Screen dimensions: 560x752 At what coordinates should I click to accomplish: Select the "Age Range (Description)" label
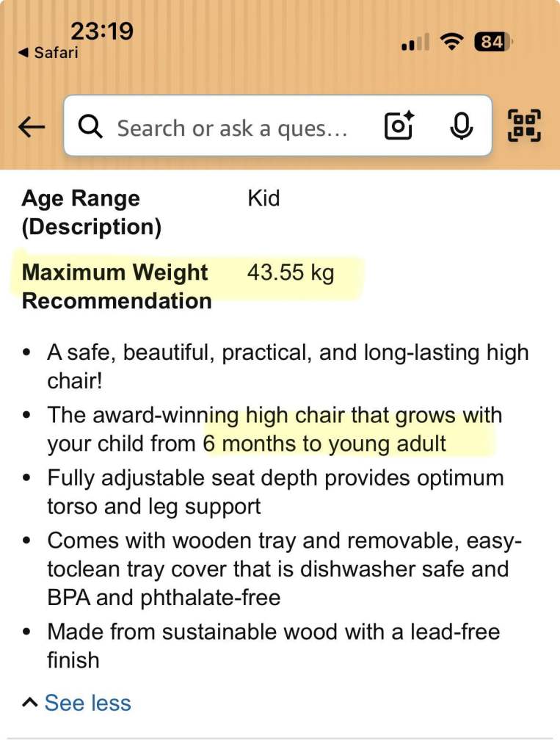(91, 212)
